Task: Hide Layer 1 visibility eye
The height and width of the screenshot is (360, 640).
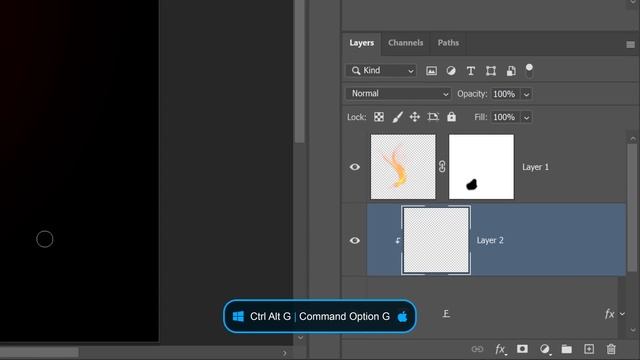Action: click(x=355, y=167)
